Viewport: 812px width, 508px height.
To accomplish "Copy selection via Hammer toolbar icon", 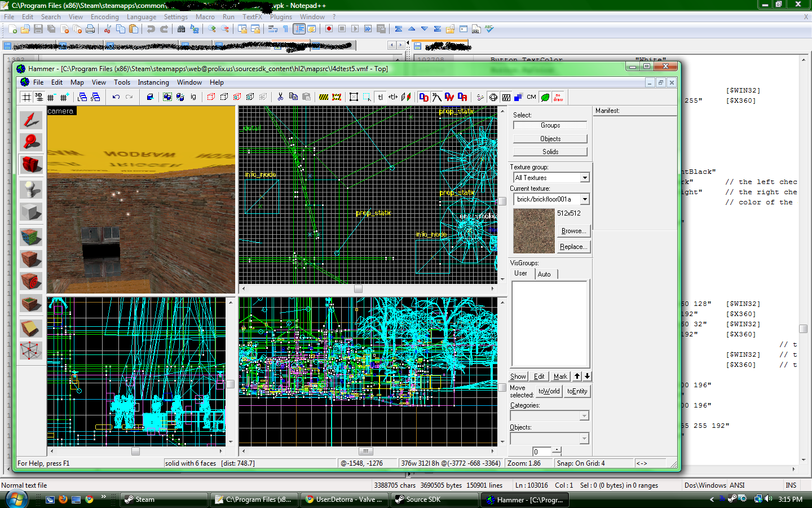I will pyautogui.click(x=293, y=97).
